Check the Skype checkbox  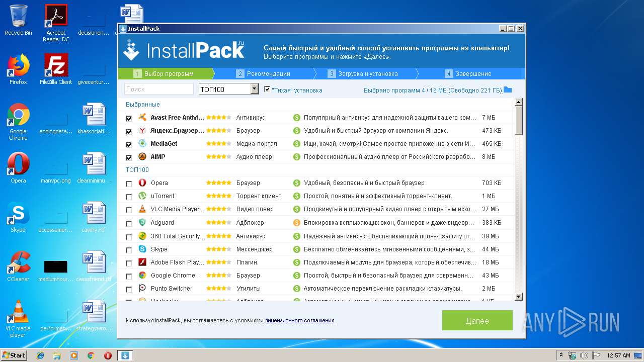[129, 249]
